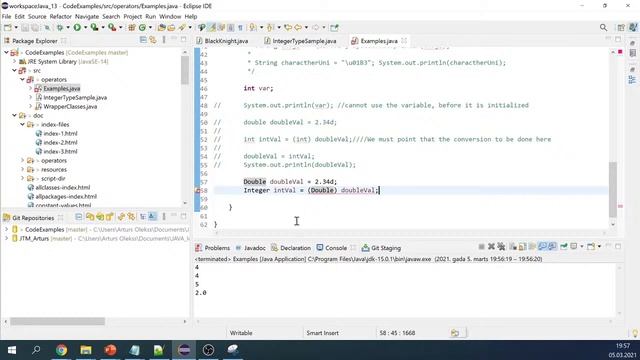
Task: Click the editor vertical scrollbar thumb
Action: click(x=613, y=189)
